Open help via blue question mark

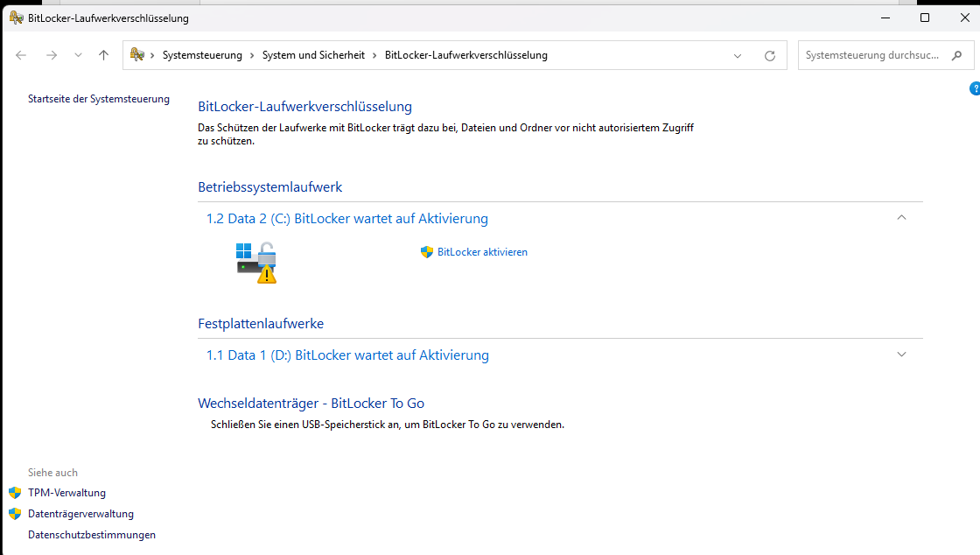pos(975,88)
